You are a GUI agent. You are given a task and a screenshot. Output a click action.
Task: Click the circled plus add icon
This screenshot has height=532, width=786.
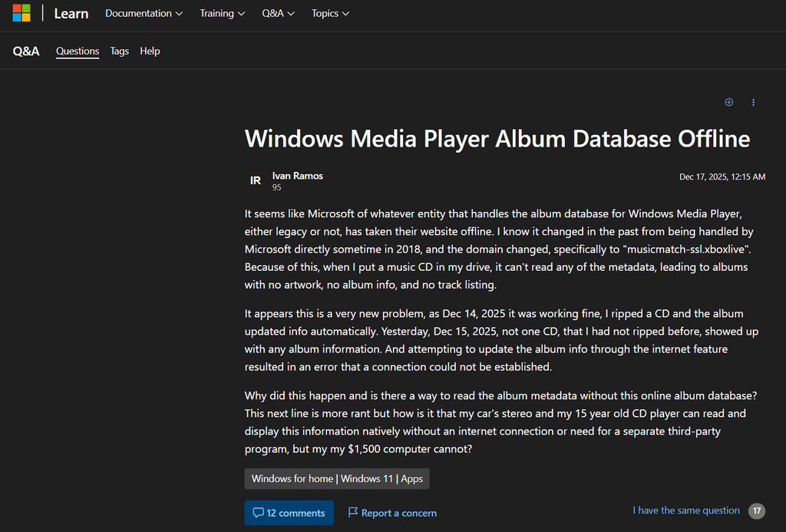point(729,102)
